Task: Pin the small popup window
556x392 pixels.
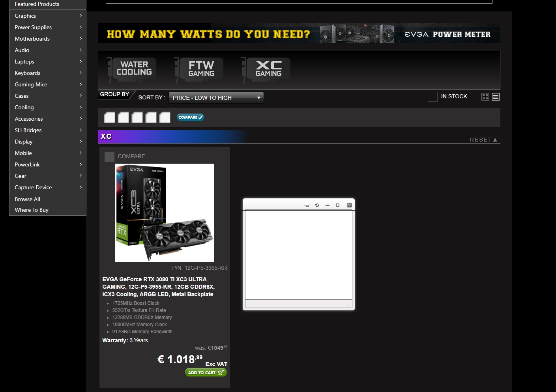Action: (307, 205)
